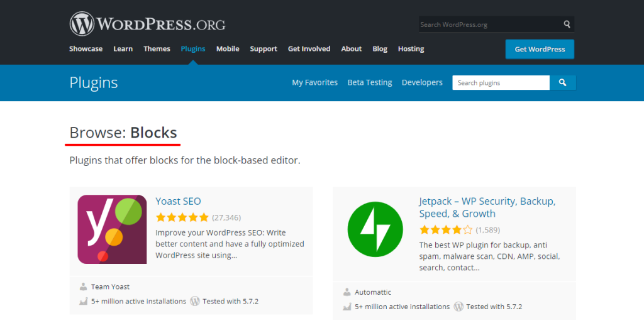Focus the Search WordPress.org field

pyautogui.click(x=491, y=25)
